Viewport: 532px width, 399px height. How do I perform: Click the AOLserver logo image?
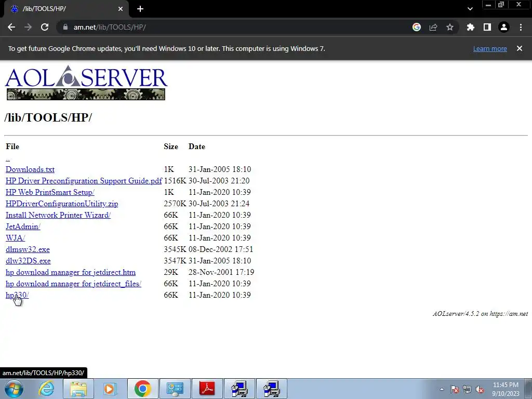(x=86, y=83)
